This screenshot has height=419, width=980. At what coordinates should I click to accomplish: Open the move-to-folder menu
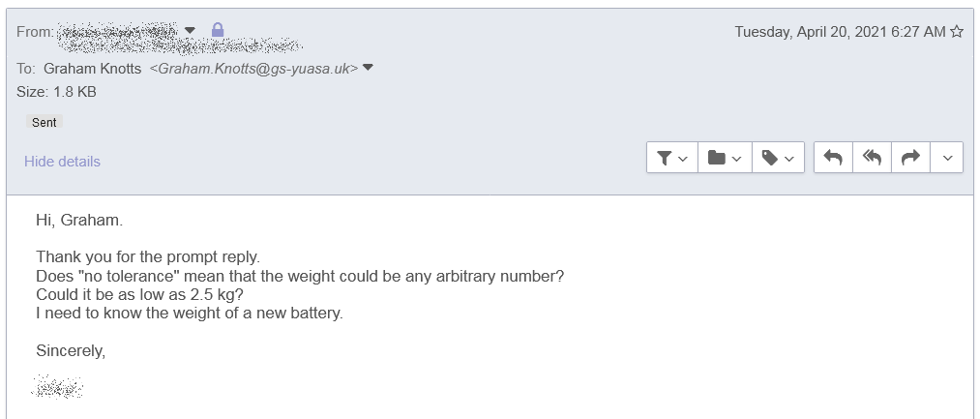725,158
